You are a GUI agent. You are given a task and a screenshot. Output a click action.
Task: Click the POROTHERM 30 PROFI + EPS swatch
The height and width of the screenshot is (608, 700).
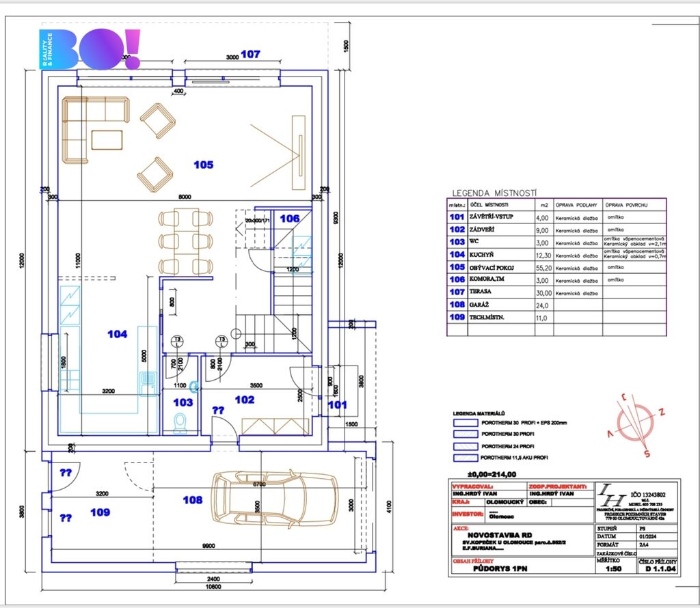pos(465,424)
